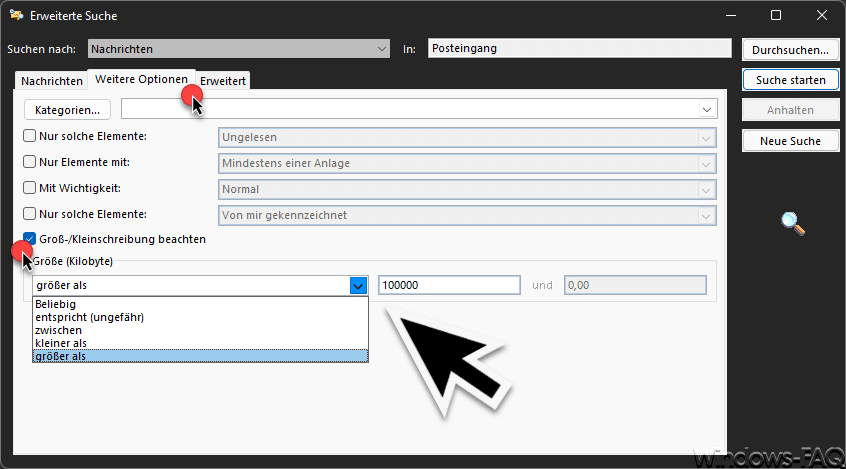Minimize the Erweiterte Suche window
The height and width of the screenshot is (469, 846).
point(731,15)
